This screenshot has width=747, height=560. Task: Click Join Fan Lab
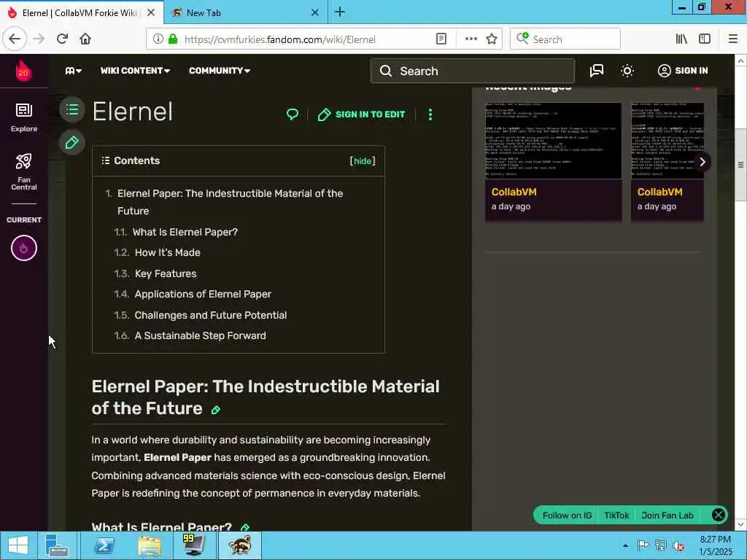click(667, 516)
